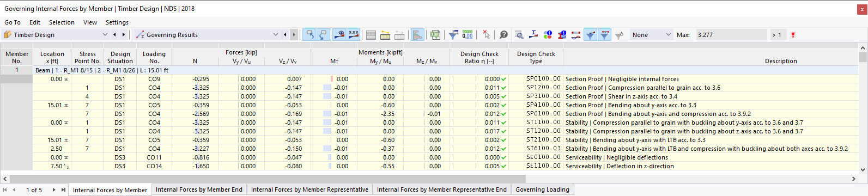Click the 0.00 decimal places icon
Viewport: 868px width, 196px height.
click(x=468, y=35)
